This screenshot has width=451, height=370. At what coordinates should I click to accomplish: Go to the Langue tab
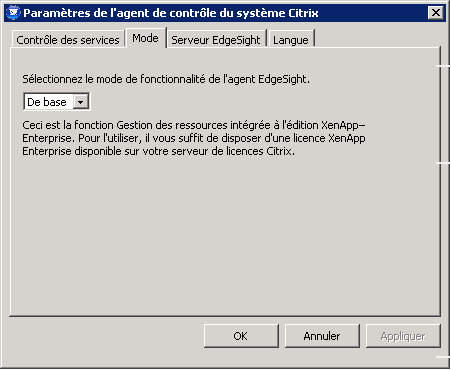coord(291,40)
